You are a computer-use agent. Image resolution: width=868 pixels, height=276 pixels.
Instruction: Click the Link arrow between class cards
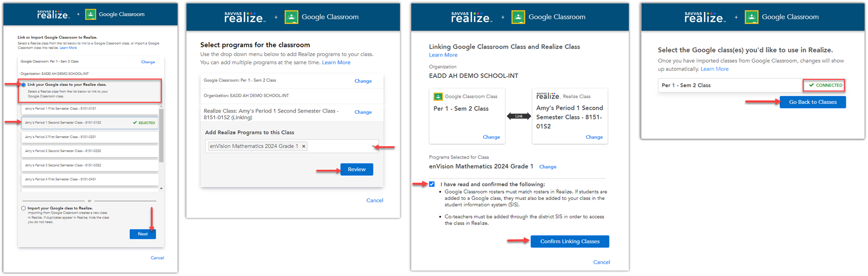519,116
